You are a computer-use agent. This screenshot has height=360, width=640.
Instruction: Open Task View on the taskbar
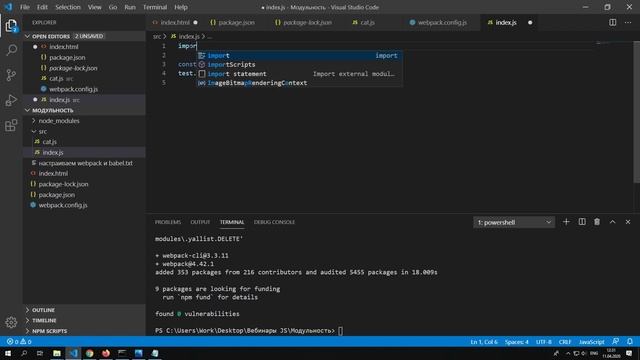point(40,353)
